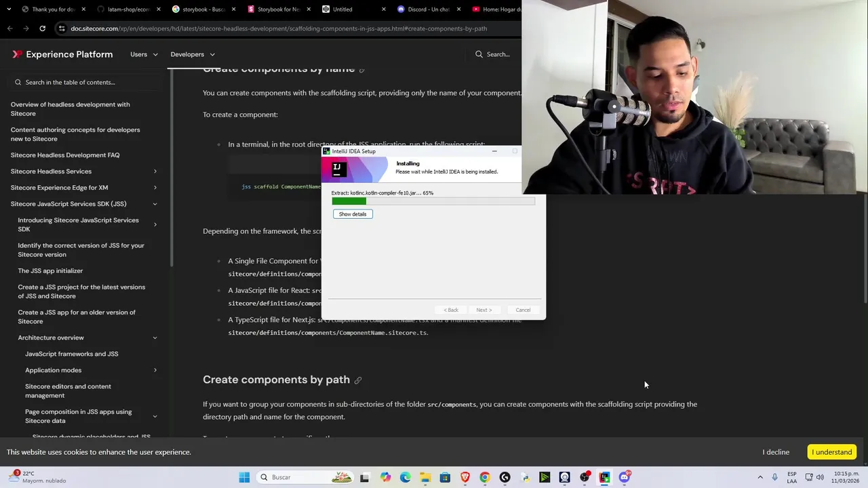Expand Introducing Sitecore JavaScript Services SDK
The height and width of the screenshot is (488, 868).
(155, 224)
